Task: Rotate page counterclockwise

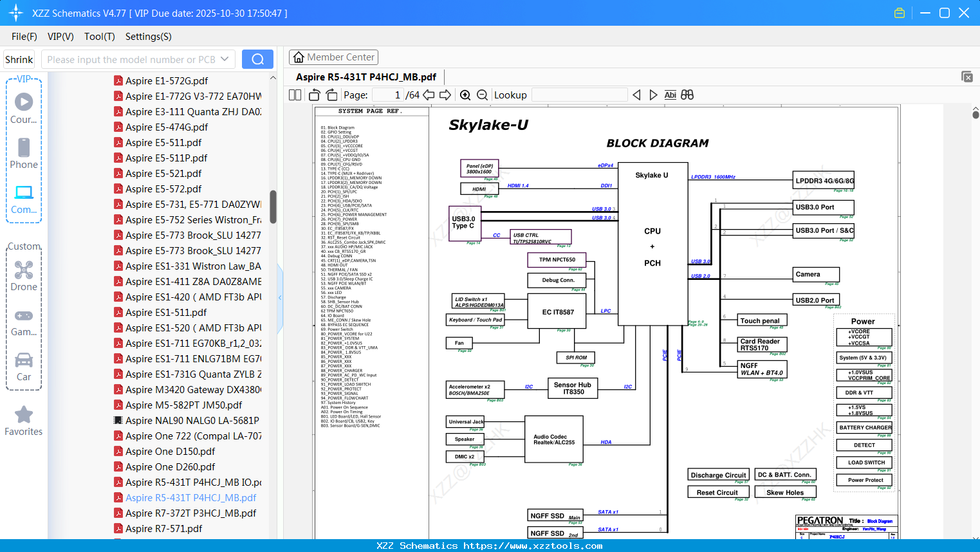Action: pyautogui.click(x=315, y=95)
